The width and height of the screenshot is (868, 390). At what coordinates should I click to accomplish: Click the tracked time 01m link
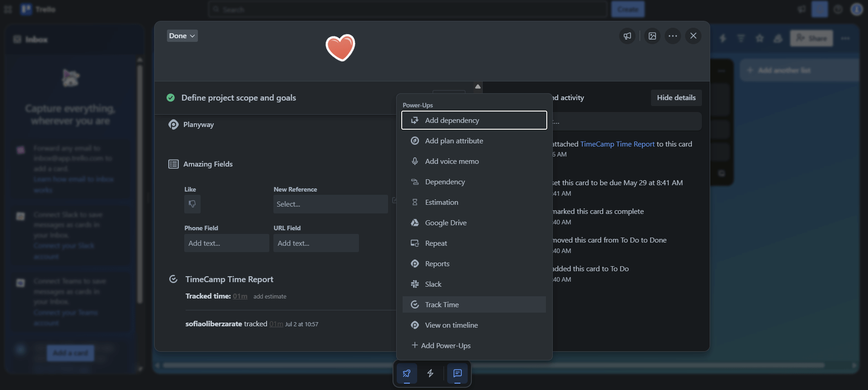(x=240, y=296)
